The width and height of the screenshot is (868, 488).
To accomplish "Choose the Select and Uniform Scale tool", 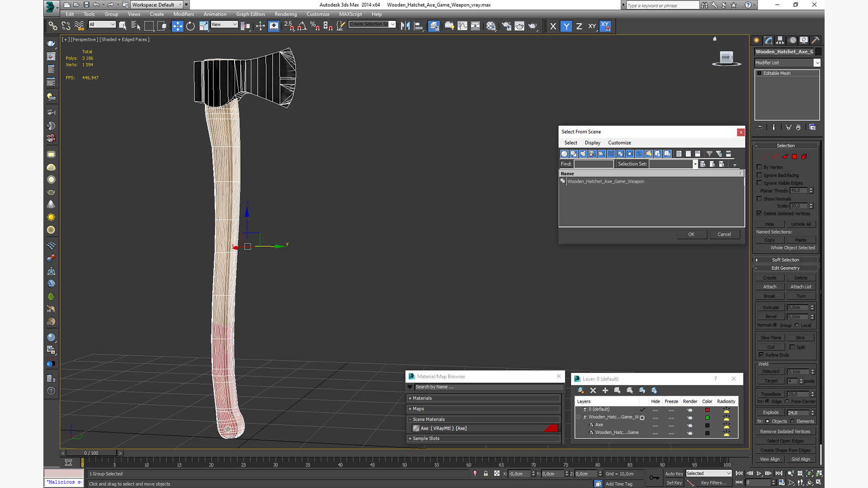I will coord(203,26).
